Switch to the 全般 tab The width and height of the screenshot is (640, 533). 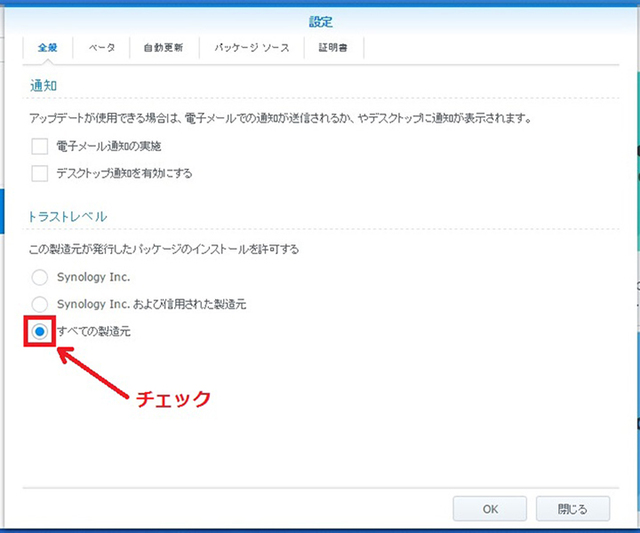tap(46, 47)
